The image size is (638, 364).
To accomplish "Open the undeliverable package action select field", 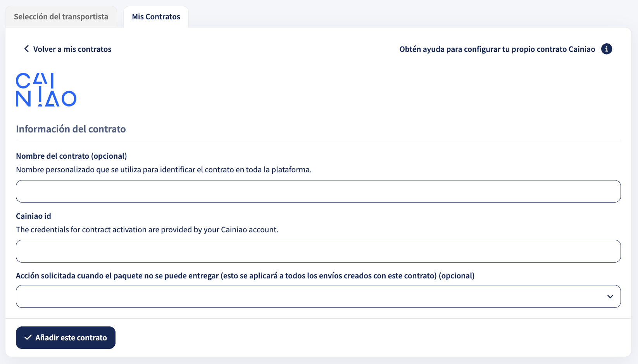I will 318,297.
